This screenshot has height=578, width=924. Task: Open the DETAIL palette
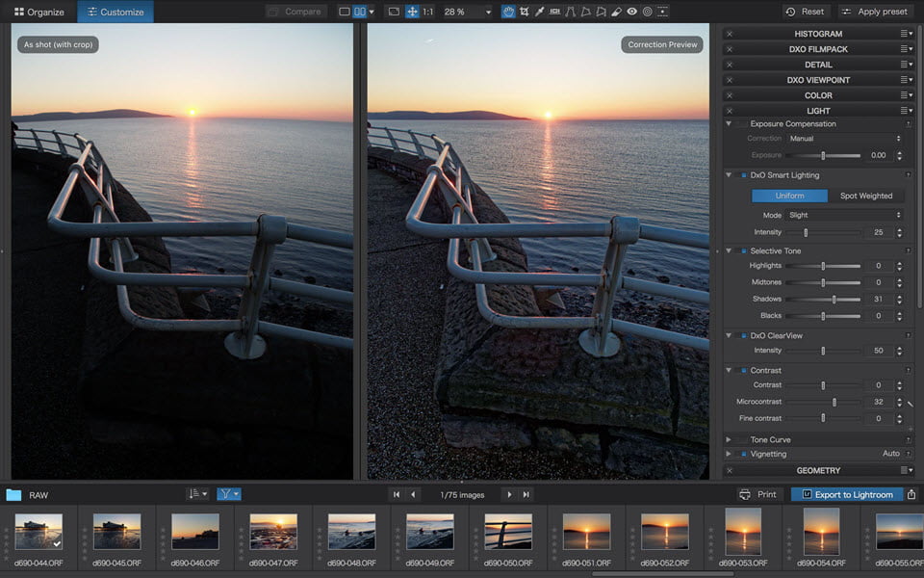(x=818, y=65)
